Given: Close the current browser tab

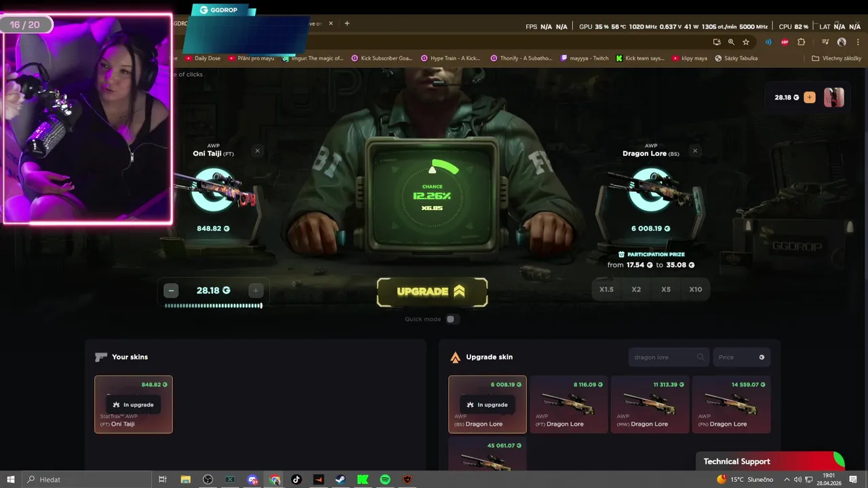Looking at the screenshot, I should click(331, 23).
